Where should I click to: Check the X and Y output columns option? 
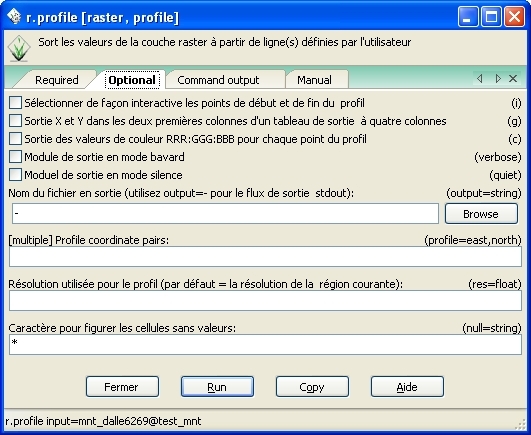pyautogui.click(x=15, y=121)
